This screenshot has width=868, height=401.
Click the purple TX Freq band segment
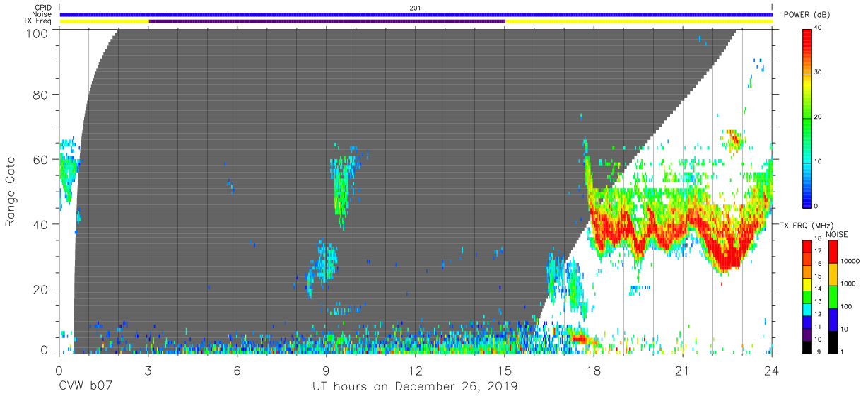[x=327, y=21]
